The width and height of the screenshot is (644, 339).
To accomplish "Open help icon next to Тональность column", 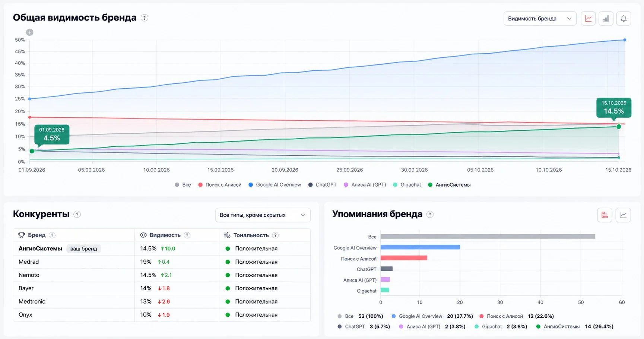I will [x=275, y=235].
